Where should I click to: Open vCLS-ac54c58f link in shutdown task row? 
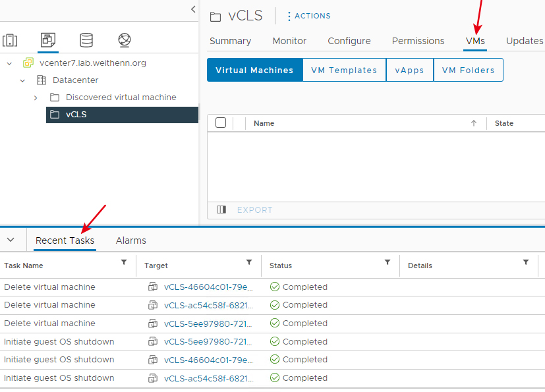(x=208, y=378)
